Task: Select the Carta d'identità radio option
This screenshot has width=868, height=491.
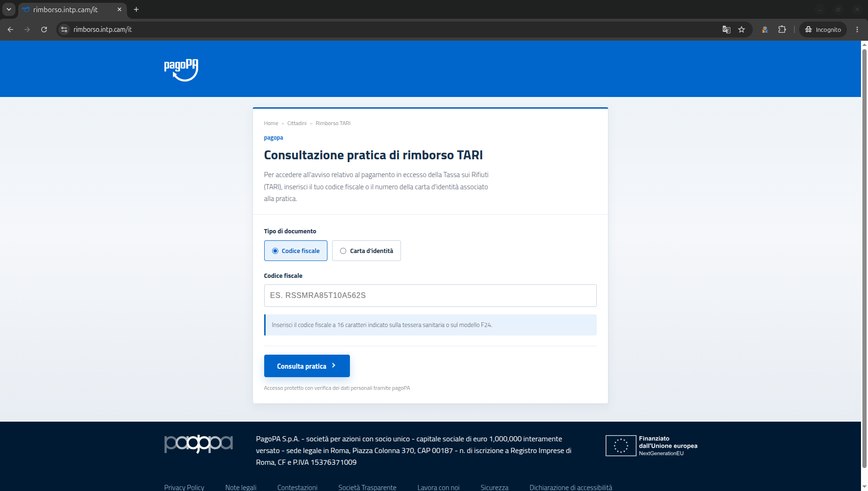Action: [x=366, y=251]
